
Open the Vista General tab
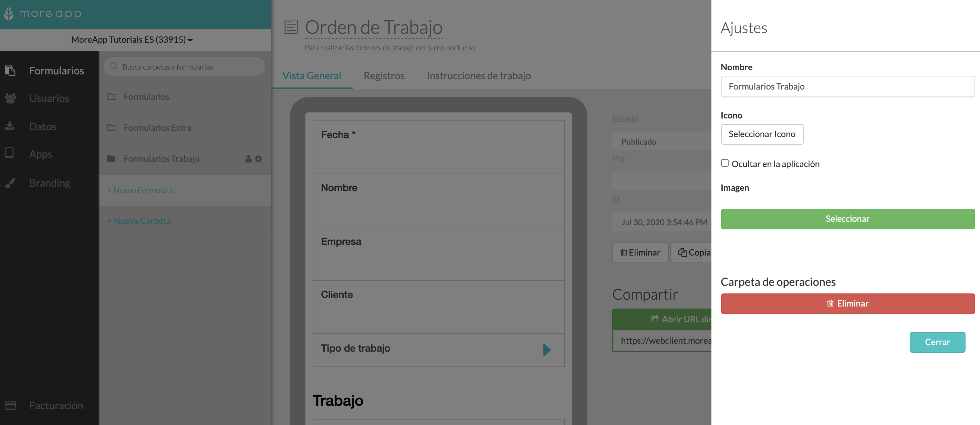(312, 76)
